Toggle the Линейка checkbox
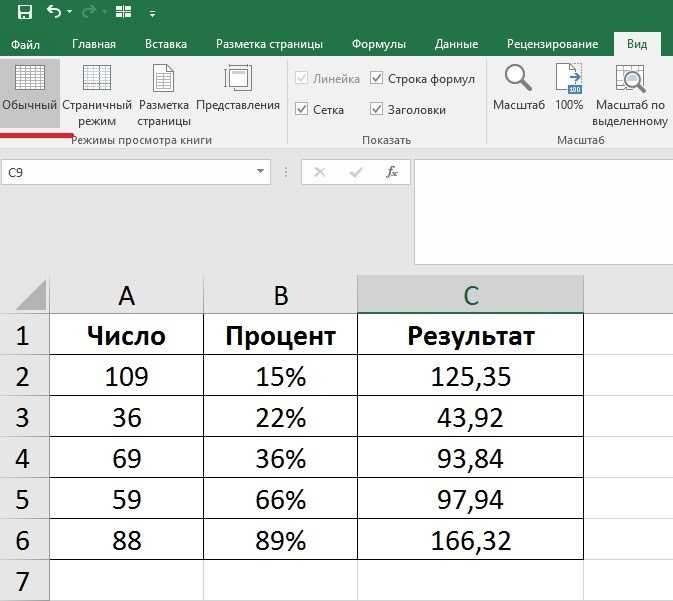 click(x=302, y=79)
